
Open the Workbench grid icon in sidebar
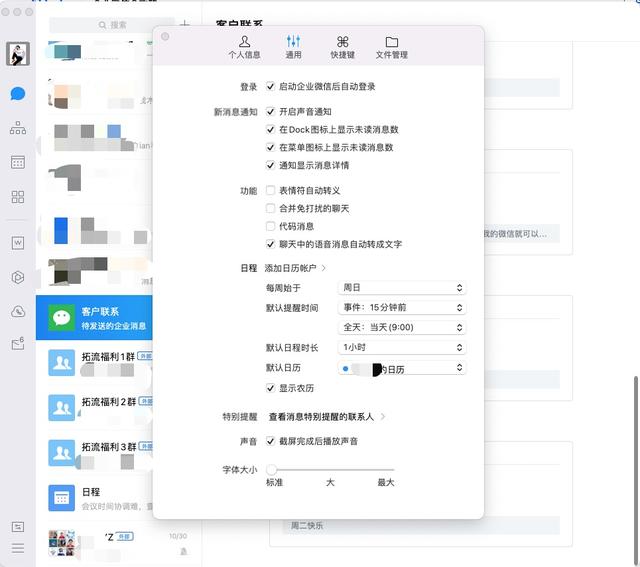coord(18,197)
